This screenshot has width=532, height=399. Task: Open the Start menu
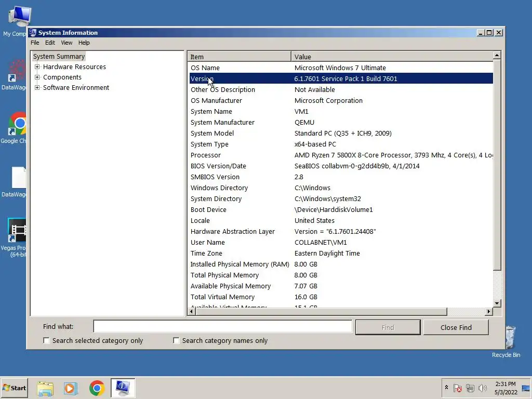point(14,388)
